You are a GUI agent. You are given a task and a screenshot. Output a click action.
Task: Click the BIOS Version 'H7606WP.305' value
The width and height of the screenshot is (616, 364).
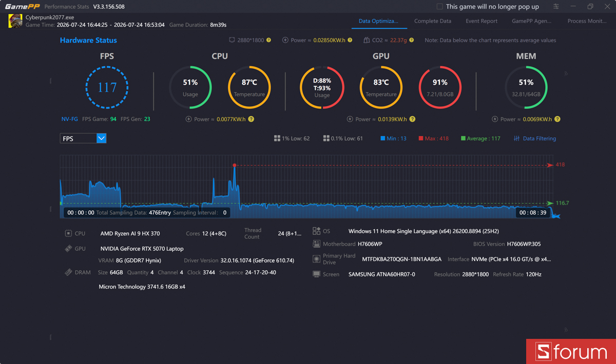pos(524,244)
